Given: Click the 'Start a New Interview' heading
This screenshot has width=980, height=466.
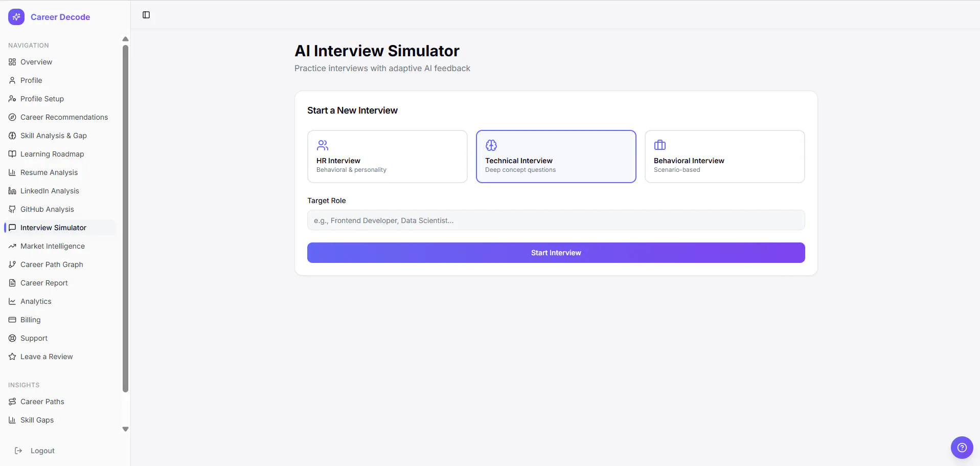Looking at the screenshot, I should point(352,110).
